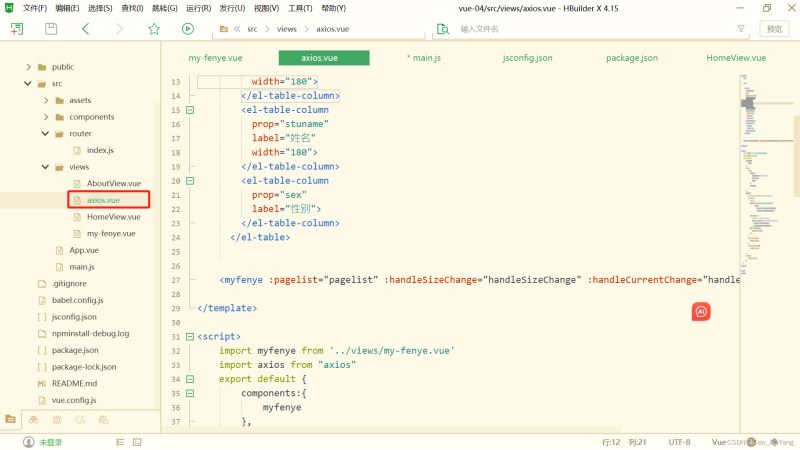Collapse the views folder
Image resolution: width=800 pixels, height=450 pixels.
[45, 167]
